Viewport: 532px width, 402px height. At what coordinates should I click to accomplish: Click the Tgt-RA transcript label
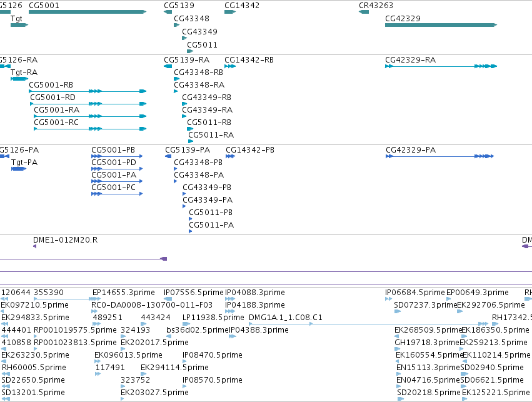(24, 73)
